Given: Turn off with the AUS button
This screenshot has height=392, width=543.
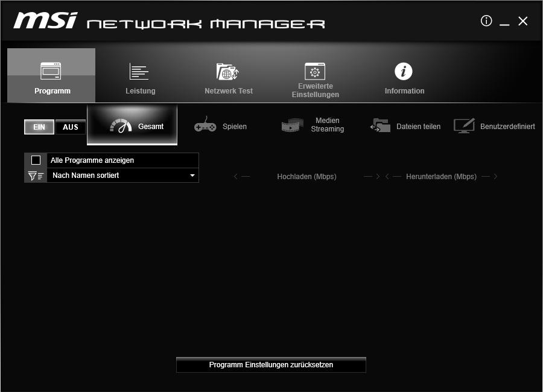Looking at the screenshot, I should click(71, 127).
